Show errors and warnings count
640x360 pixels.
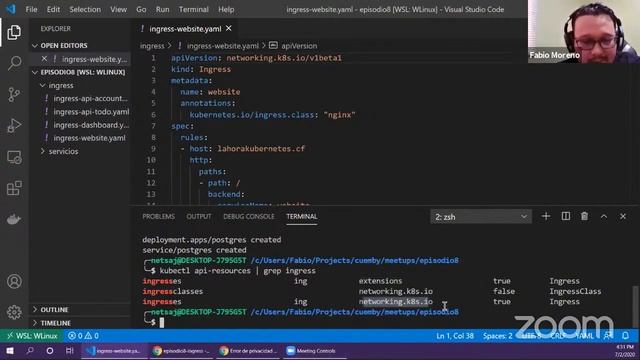click(x=83, y=336)
